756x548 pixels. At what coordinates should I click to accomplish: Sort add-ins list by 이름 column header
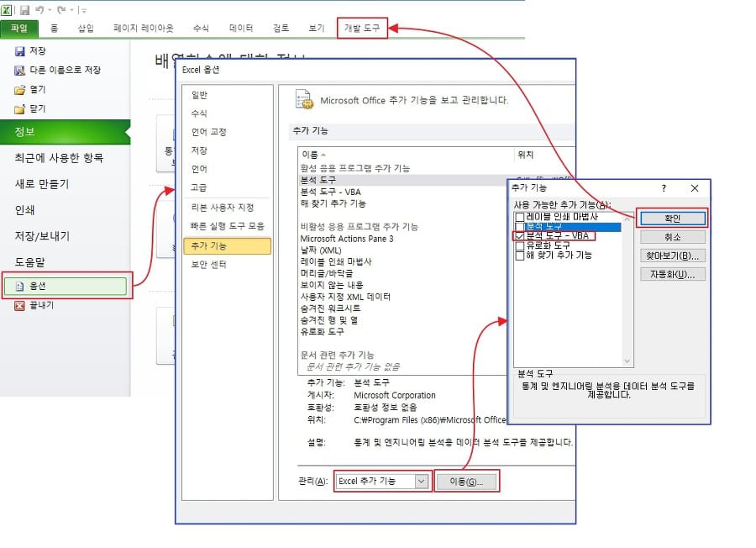click(406, 155)
